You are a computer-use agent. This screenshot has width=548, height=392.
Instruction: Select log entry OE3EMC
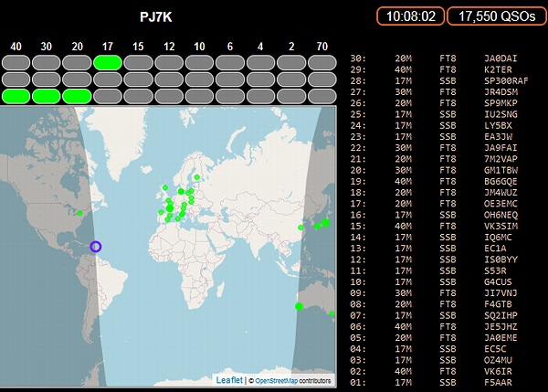(x=434, y=204)
